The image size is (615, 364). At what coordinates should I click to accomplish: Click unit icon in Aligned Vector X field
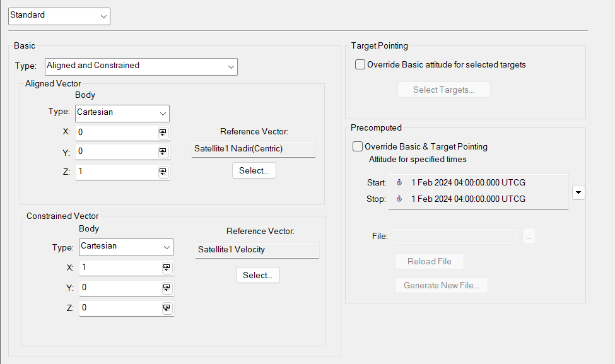click(x=163, y=132)
